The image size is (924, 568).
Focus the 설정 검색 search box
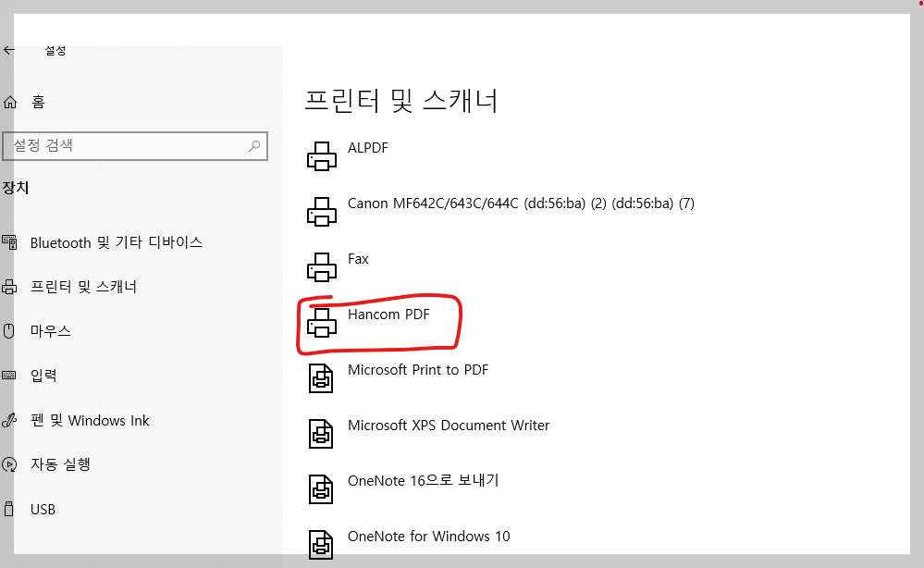click(135, 145)
